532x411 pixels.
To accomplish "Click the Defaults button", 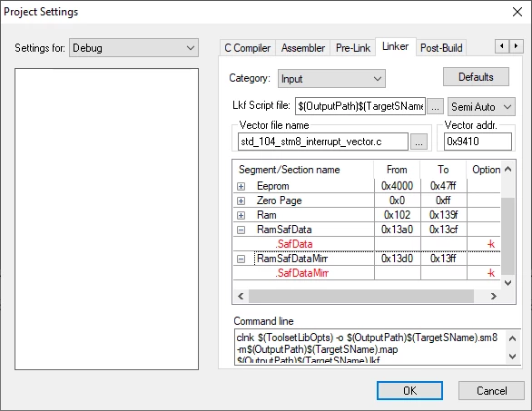I will 476,77.
